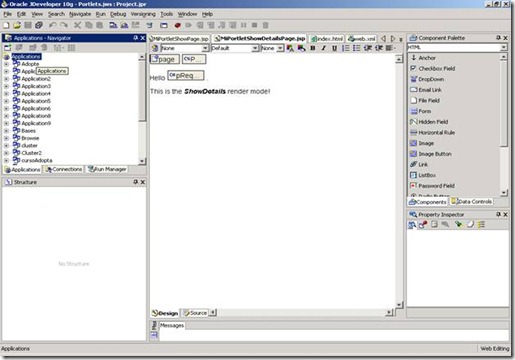This screenshot has width=515, height=360.
Task: Open the Default font dropdown
Action: point(255,48)
